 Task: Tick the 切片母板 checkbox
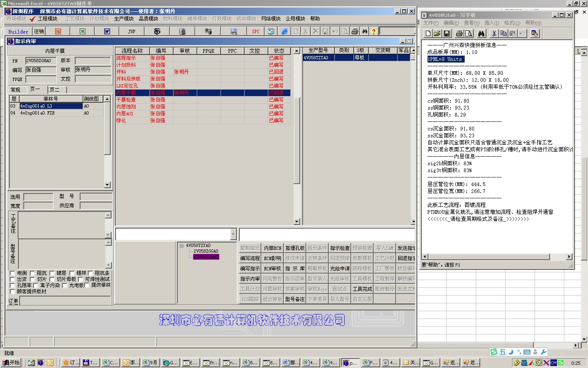52,279
